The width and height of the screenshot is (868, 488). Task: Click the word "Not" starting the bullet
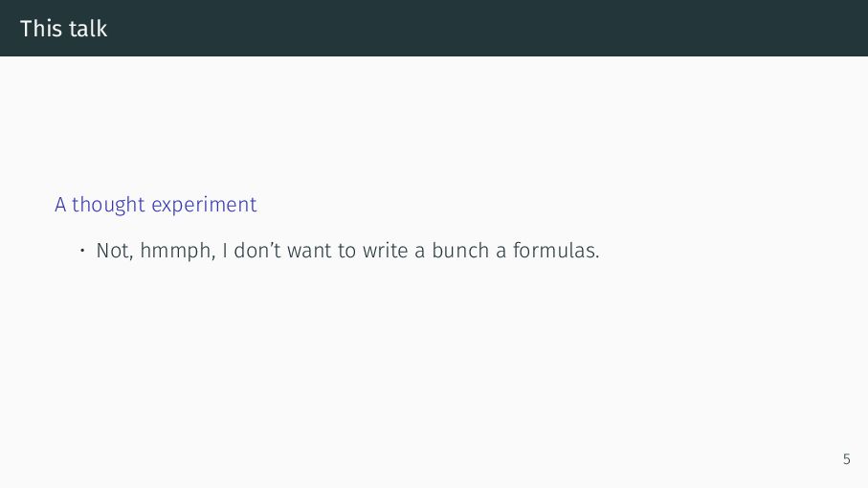click(114, 251)
